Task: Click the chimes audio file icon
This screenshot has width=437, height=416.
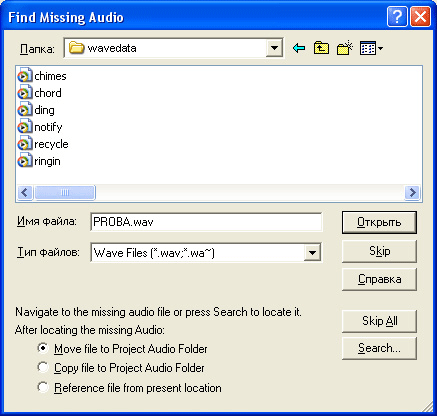Action: pyautogui.click(x=25, y=76)
